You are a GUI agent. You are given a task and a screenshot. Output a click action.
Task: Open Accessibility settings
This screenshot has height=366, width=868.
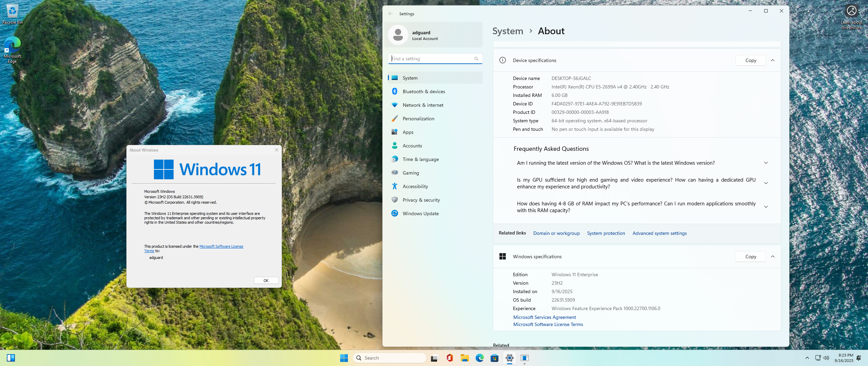(435, 186)
